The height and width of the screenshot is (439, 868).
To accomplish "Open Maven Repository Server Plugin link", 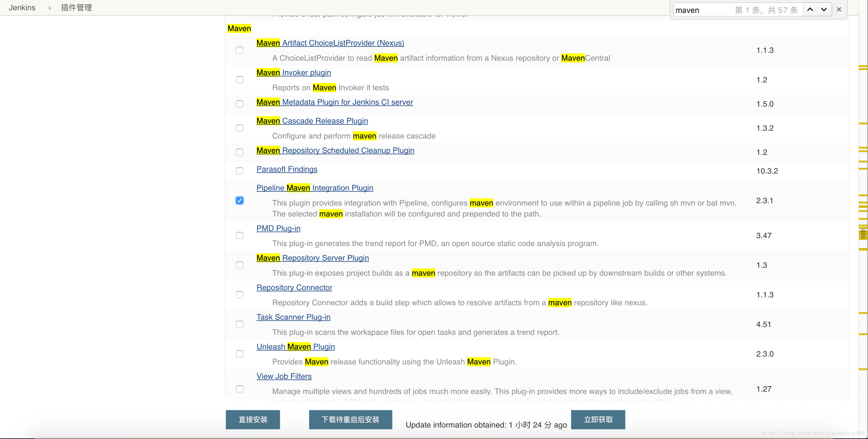I will tap(312, 258).
